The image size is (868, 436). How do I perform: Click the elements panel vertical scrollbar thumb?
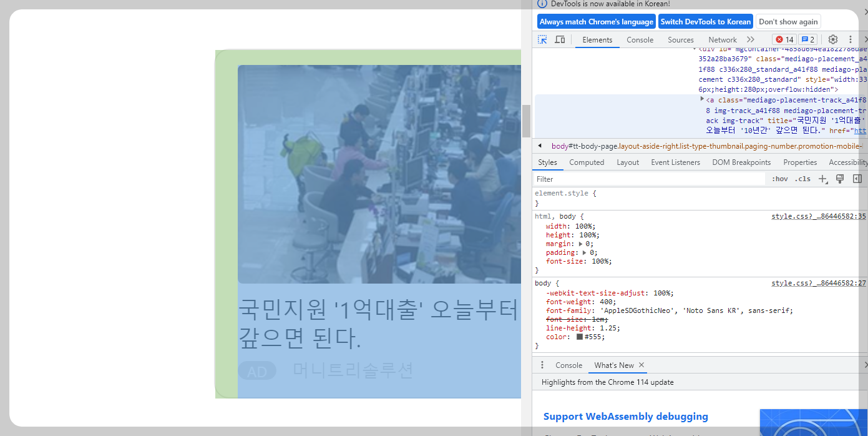coord(527,121)
